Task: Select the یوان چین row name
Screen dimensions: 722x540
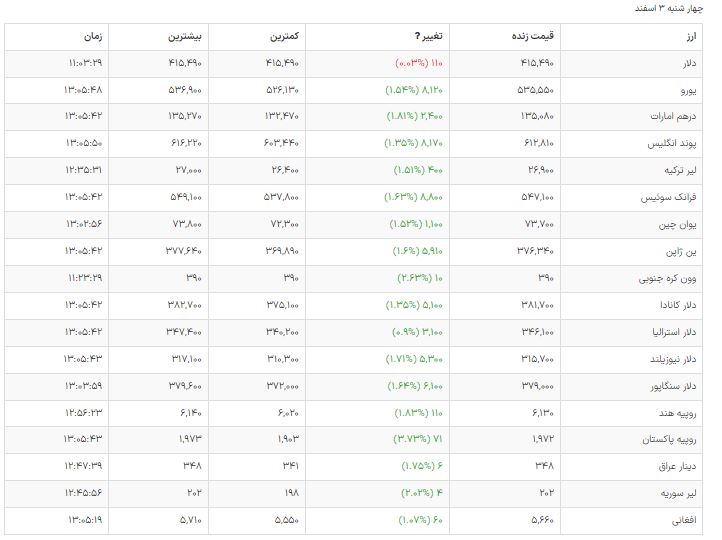Action: click(678, 224)
